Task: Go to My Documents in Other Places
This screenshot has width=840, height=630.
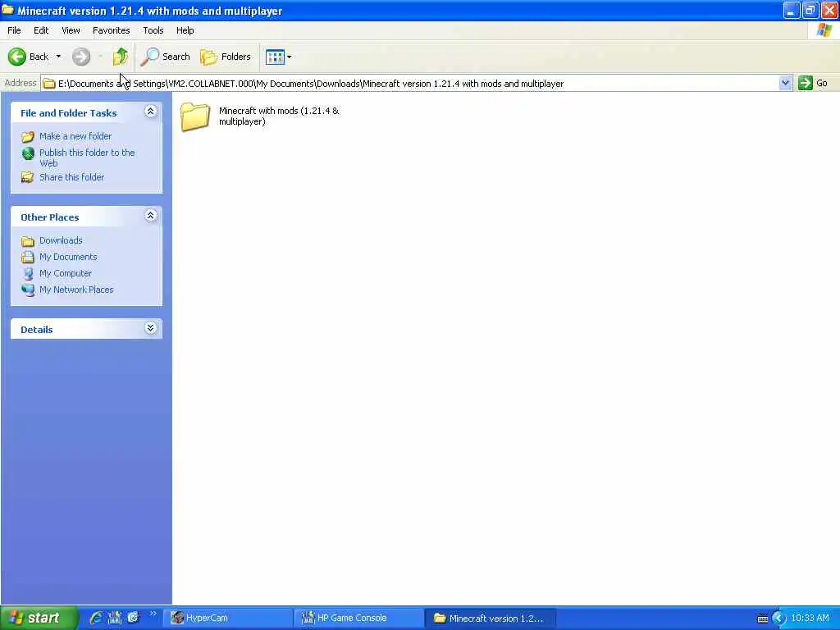Action: tap(68, 257)
